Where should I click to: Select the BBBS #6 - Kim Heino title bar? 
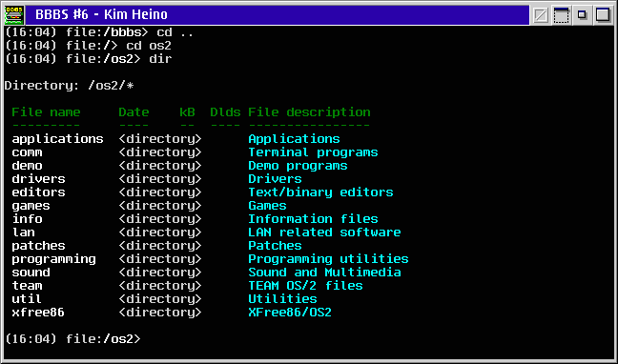[278, 15]
